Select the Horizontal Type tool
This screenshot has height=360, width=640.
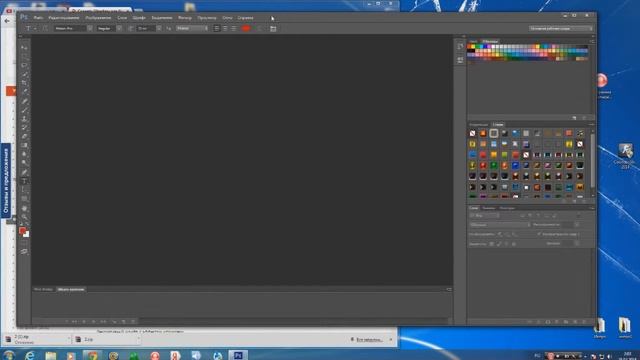click(x=24, y=181)
